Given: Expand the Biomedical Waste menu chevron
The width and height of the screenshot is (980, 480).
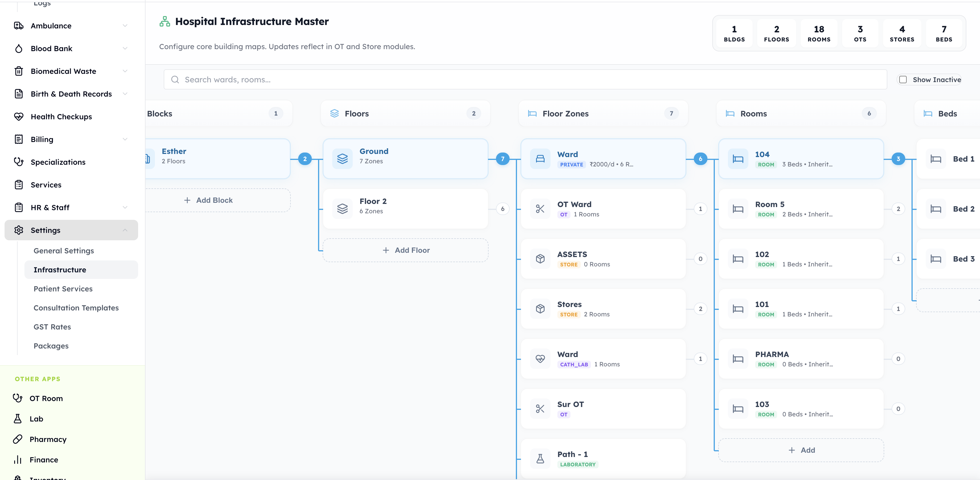Looking at the screenshot, I should [125, 71].
